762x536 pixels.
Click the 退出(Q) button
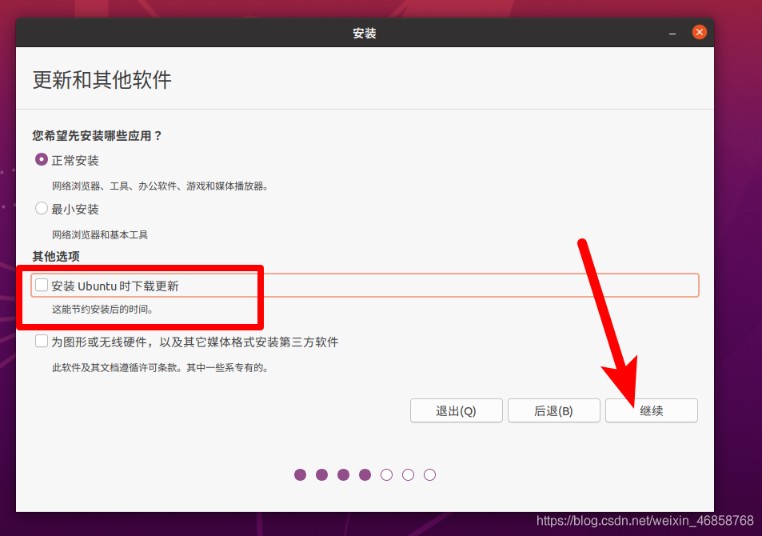point(456,411)
